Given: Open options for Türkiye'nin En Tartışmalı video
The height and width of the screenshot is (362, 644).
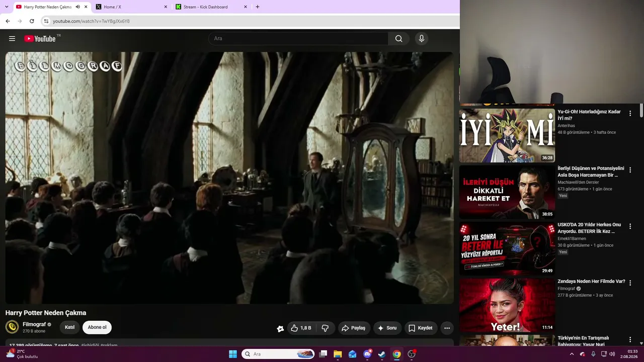Looking at the screenshot, I should 630,339.
